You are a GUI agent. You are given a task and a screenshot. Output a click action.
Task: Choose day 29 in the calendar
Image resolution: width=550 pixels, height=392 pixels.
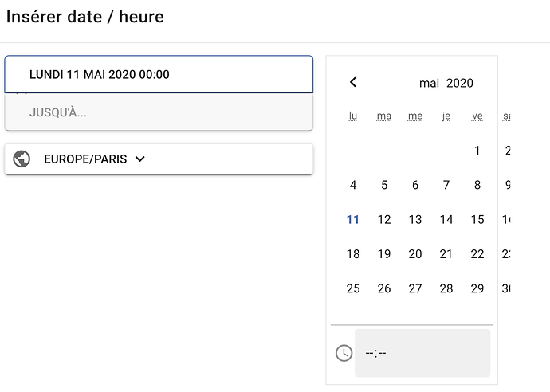(477, 288)
